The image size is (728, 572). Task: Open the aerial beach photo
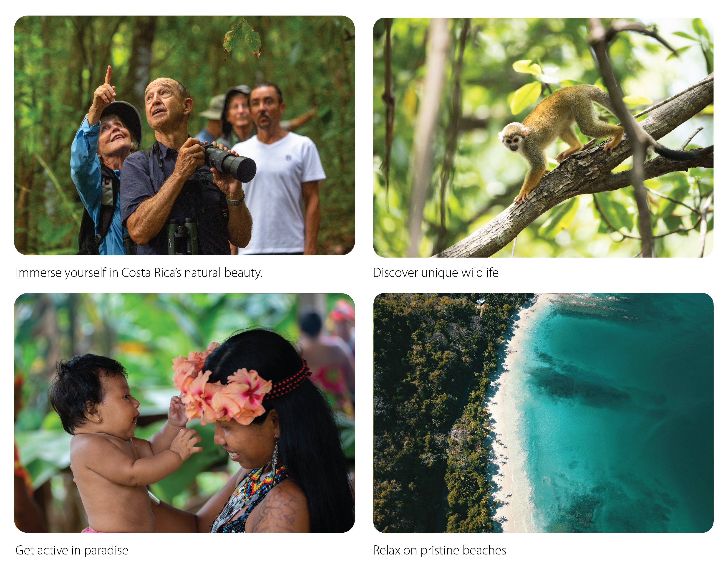pyautogui.click(x=543, y=413)
